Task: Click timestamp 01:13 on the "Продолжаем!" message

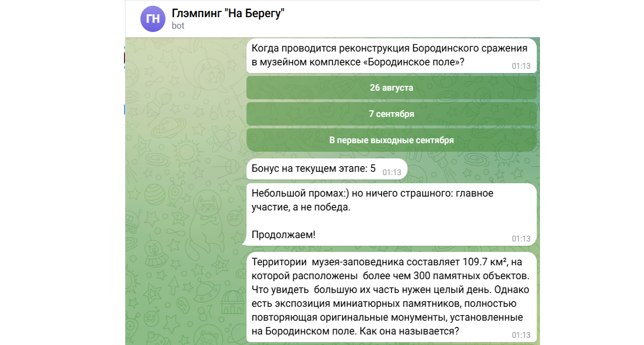Action: (521, 239)
